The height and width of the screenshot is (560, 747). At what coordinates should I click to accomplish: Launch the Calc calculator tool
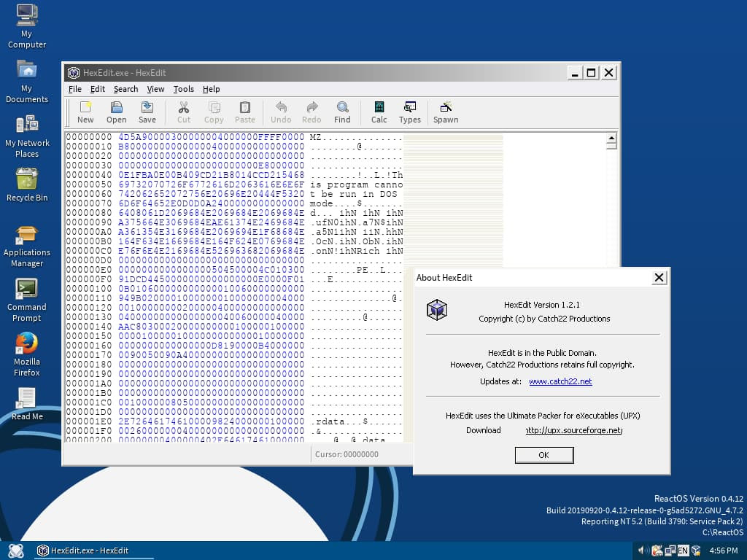coord(379,107)
